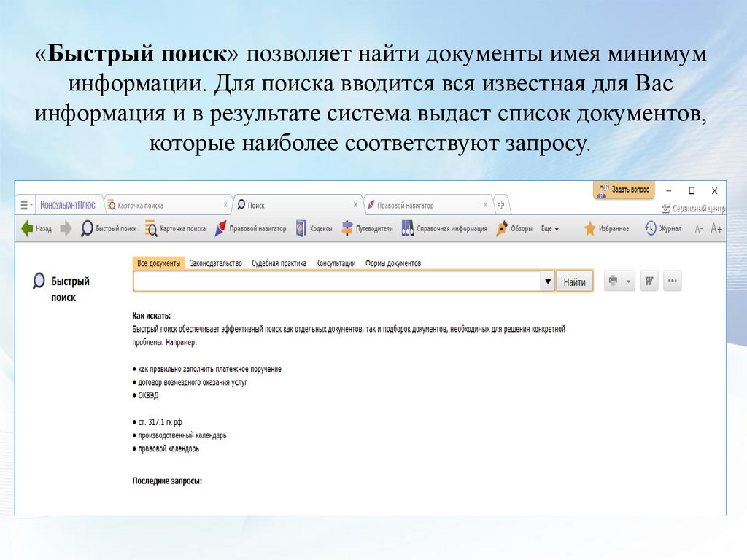
Task: Increase font size with A+ button
Action: [x=716, y=229]
